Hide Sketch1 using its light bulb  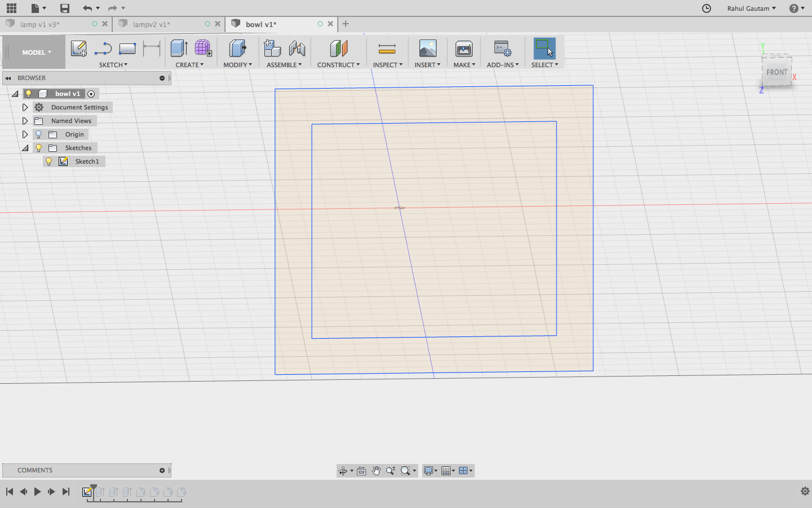[48, 161]
